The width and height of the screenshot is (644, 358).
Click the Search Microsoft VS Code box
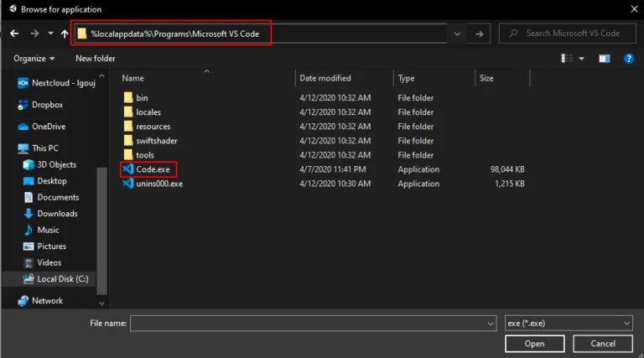click(x=567, y=34)
